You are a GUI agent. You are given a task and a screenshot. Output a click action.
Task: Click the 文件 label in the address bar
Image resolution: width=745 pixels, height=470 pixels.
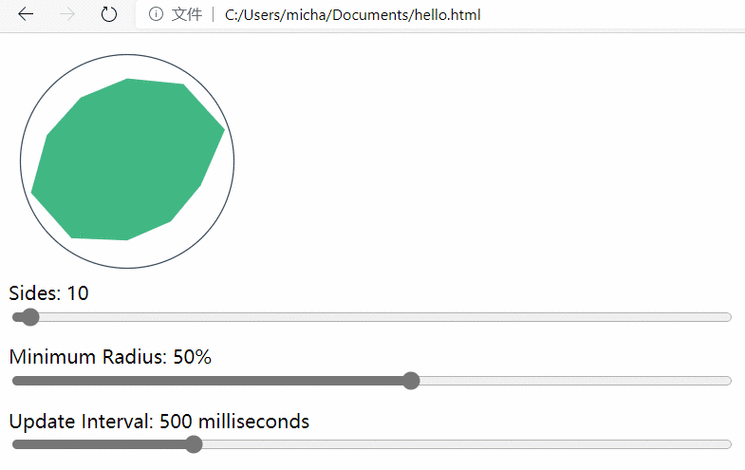pos(187,14)
